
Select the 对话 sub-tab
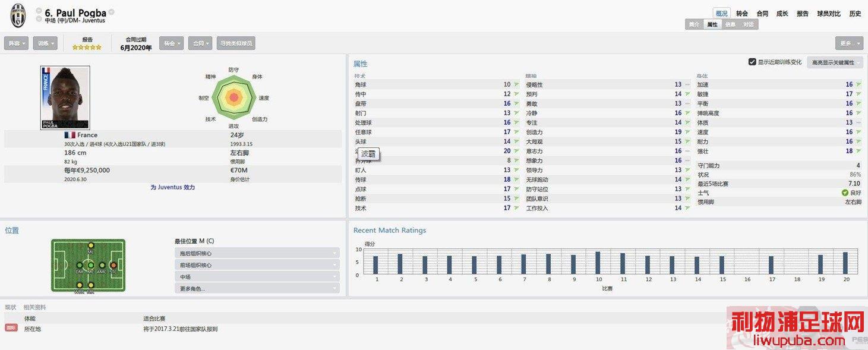pos(748,24)
